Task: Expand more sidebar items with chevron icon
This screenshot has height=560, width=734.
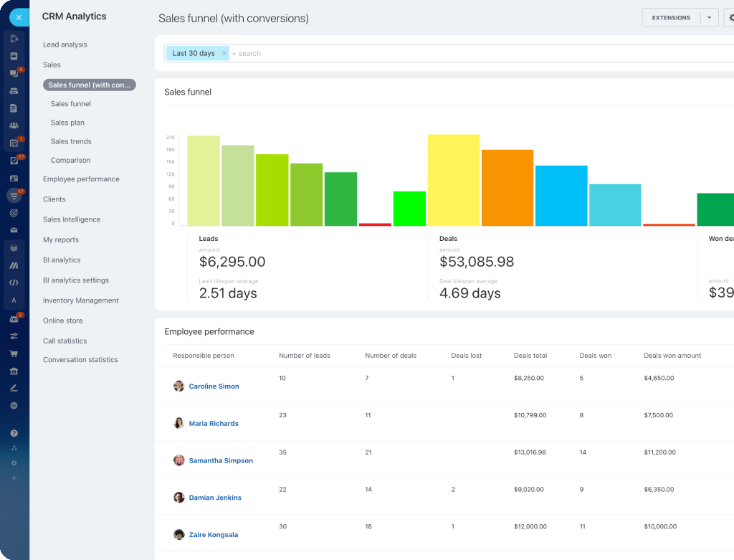Action: point(14,406)
